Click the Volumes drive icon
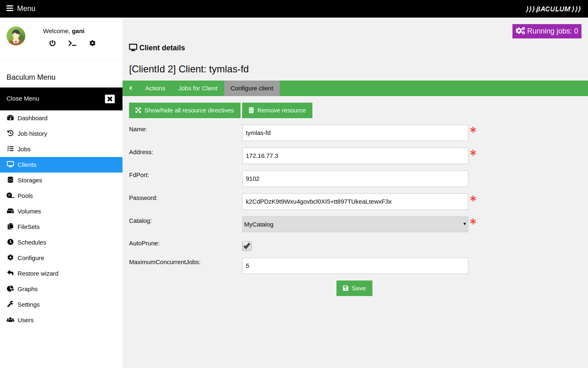The image size is (588, 368). click(x=10, y=211)
